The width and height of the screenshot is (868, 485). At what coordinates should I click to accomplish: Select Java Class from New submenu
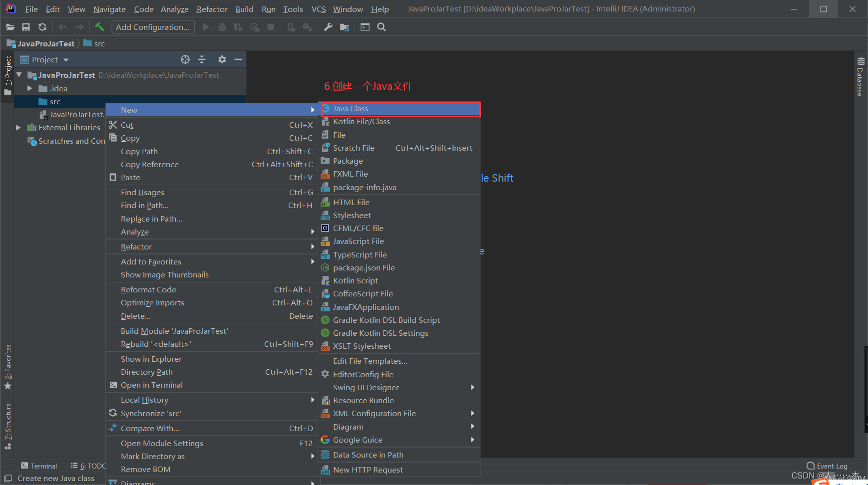[400, 109]
